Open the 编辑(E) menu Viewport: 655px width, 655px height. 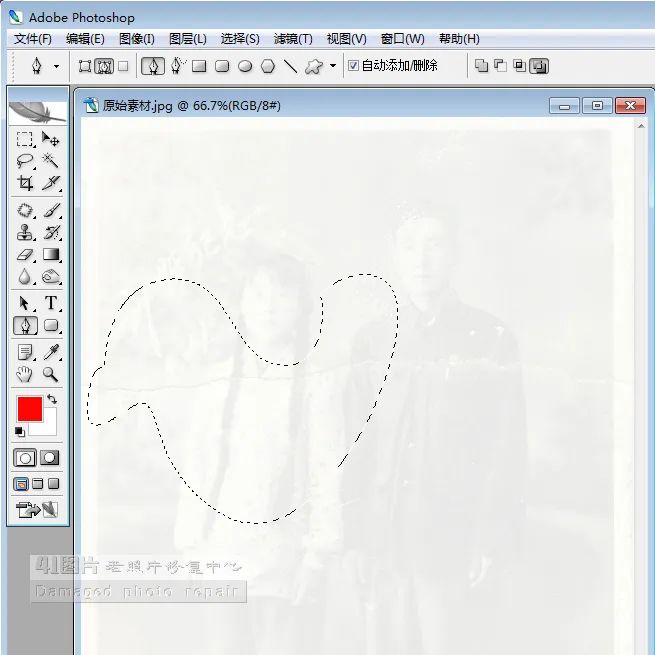coord(85,39)
